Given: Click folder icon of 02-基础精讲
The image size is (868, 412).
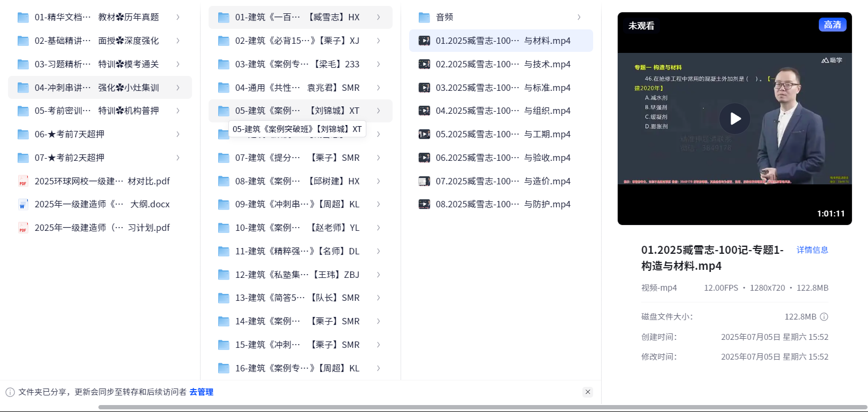Looking at the screenshot, I should tap(23, 41).
